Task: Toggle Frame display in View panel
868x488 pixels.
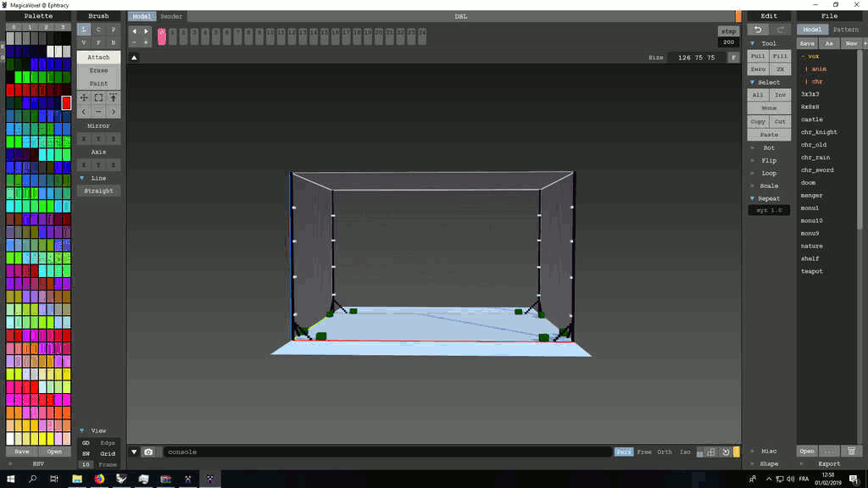Action: click(x=108, y=465)
